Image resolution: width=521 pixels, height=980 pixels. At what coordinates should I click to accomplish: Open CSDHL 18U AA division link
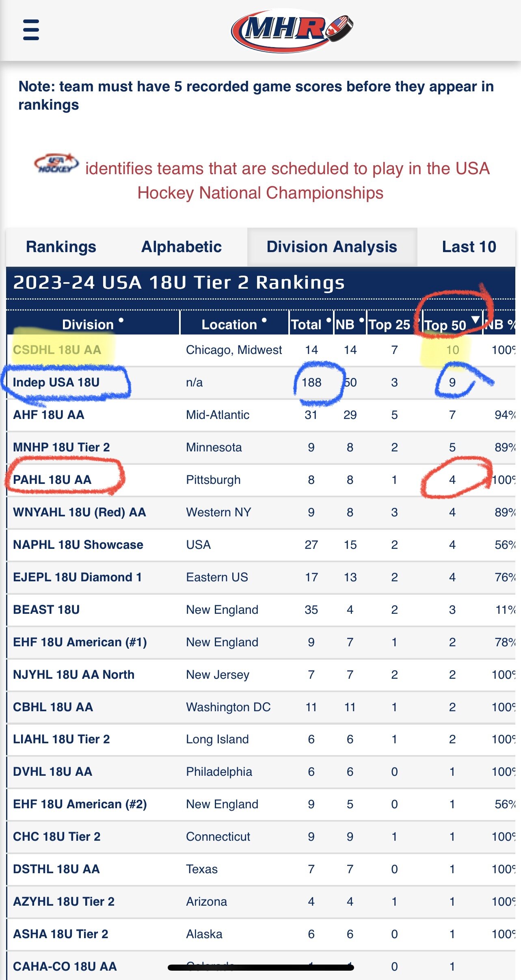pos(57,350)
